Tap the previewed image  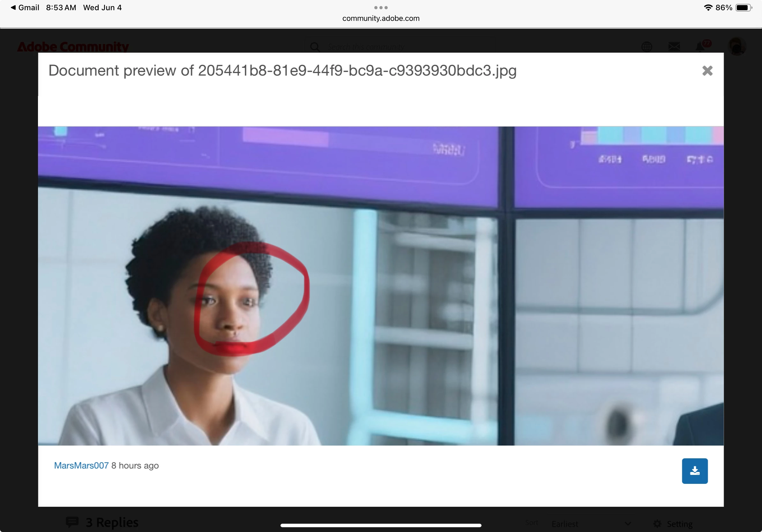[381, 285]
